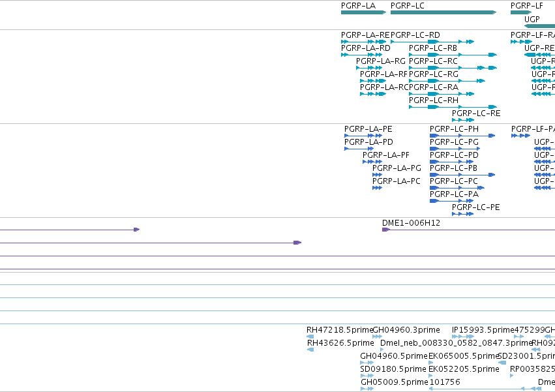Click the RH43626.5prime arrow glyph

[x=310, y=350]
